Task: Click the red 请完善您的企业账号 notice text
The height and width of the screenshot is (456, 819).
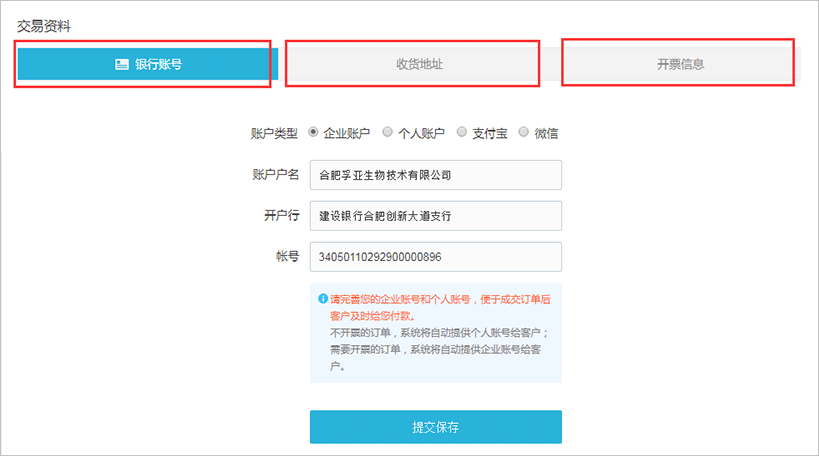Action: click(x=440, y=308)
